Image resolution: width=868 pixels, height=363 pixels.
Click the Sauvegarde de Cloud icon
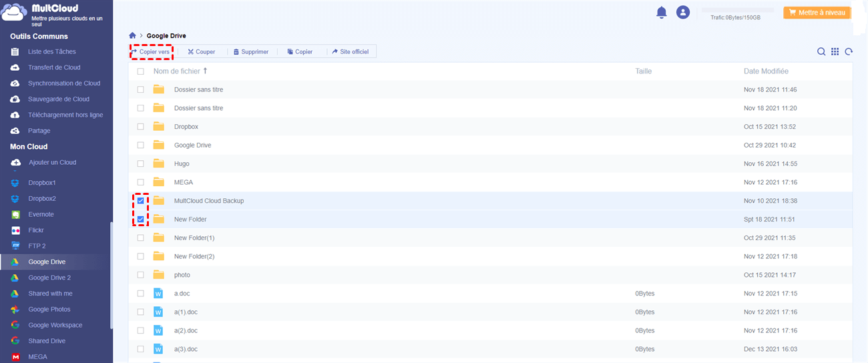(15, 99)
